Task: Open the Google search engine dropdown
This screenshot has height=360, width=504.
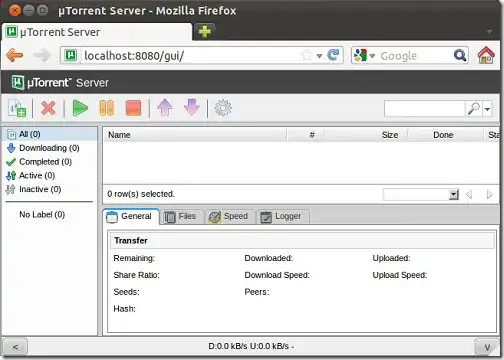Action: point(365,55)
